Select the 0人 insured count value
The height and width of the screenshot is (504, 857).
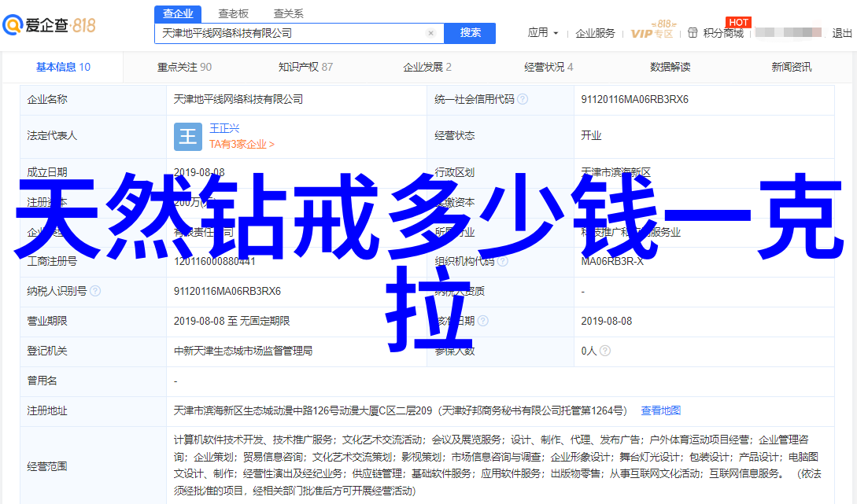(x=589, y=351)
